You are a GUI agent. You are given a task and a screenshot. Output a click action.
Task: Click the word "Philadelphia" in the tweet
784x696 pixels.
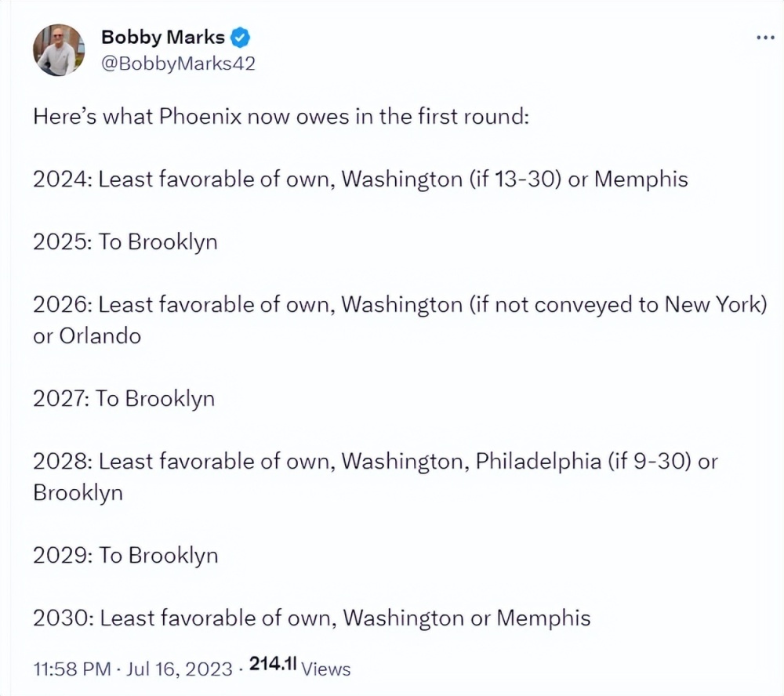pos(539,461)
